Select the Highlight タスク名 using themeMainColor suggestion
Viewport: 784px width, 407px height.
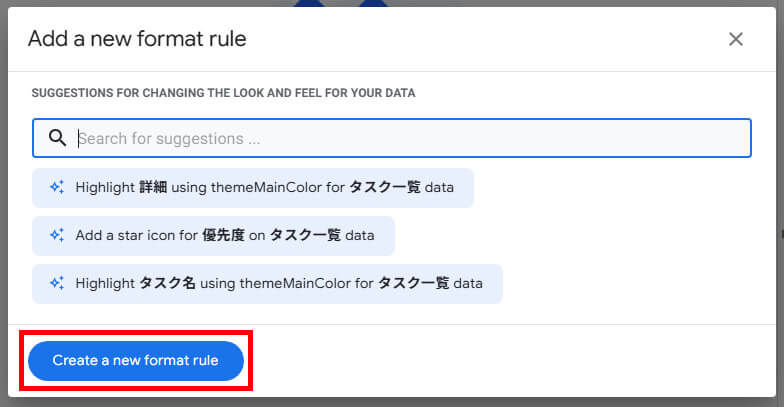[267, 283]
